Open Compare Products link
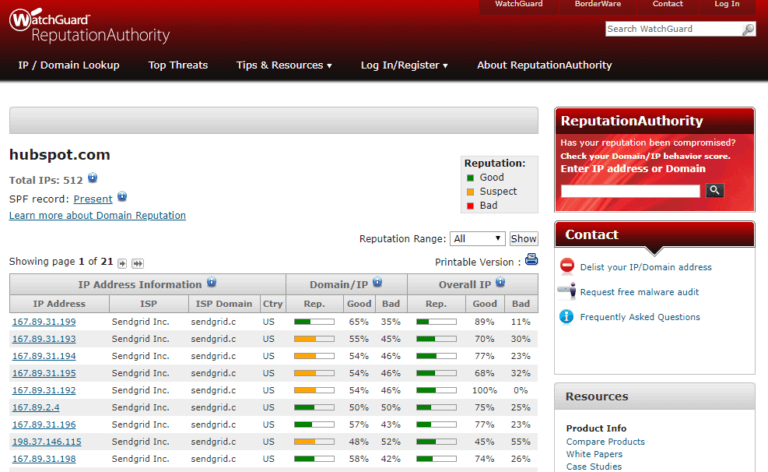768x472 pixels. coord(605,442)
